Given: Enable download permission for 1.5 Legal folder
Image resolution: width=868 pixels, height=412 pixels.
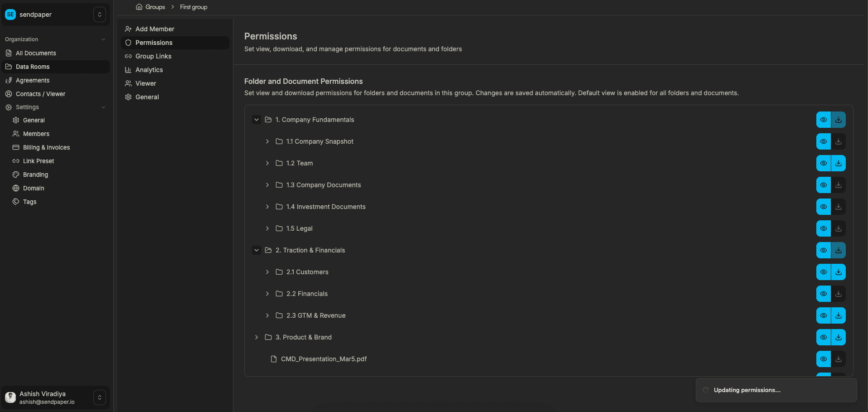Looking at the screenshot, I should (838, 228).
